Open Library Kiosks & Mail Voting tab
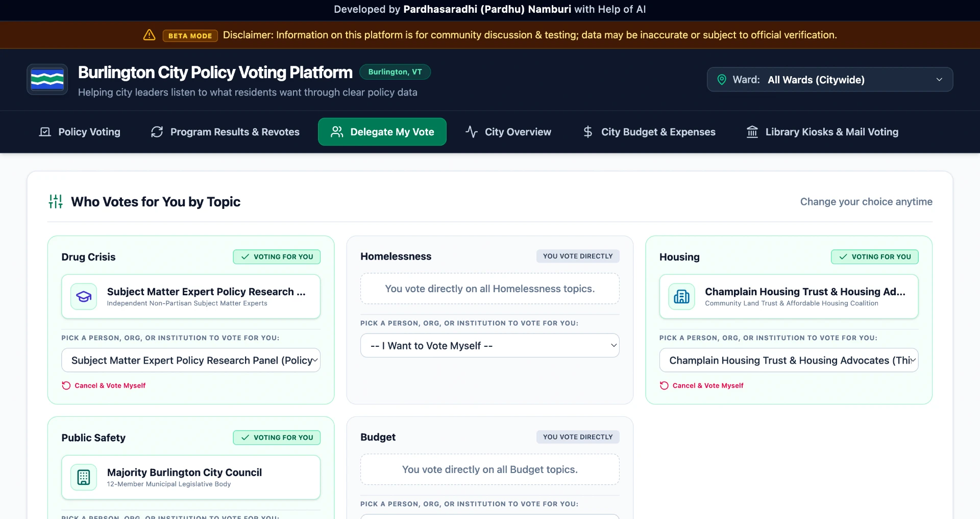 (x=822, y=132)
